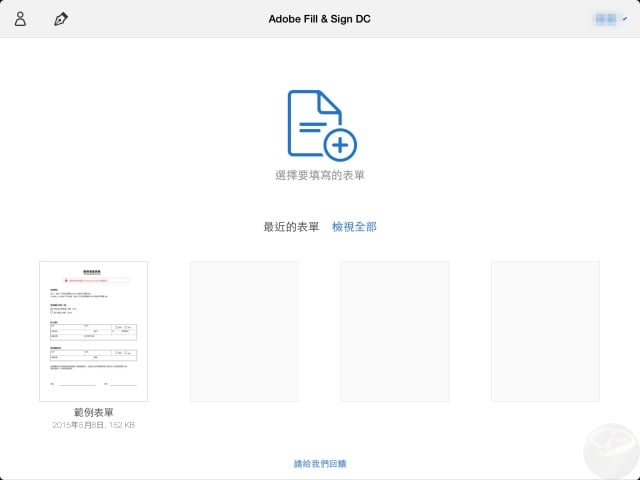640x480 pixels.
Task: Click the 最近的表單 heading
Action: click(x=291, y=227)
